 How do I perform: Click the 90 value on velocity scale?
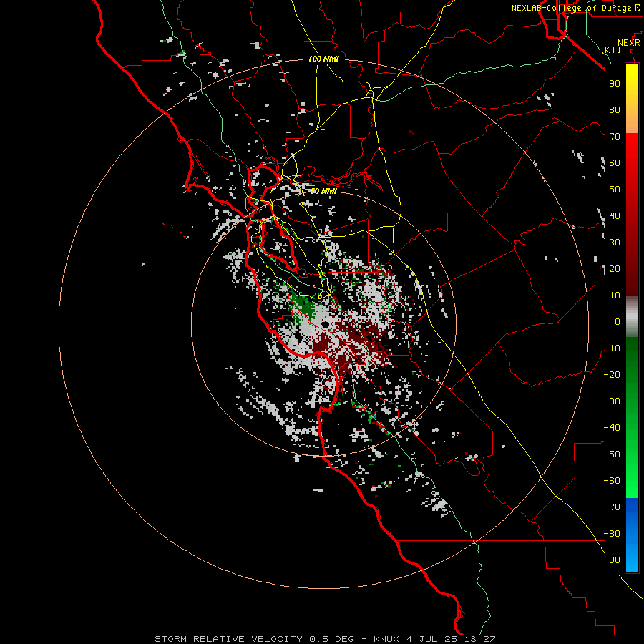pos(615,84)
